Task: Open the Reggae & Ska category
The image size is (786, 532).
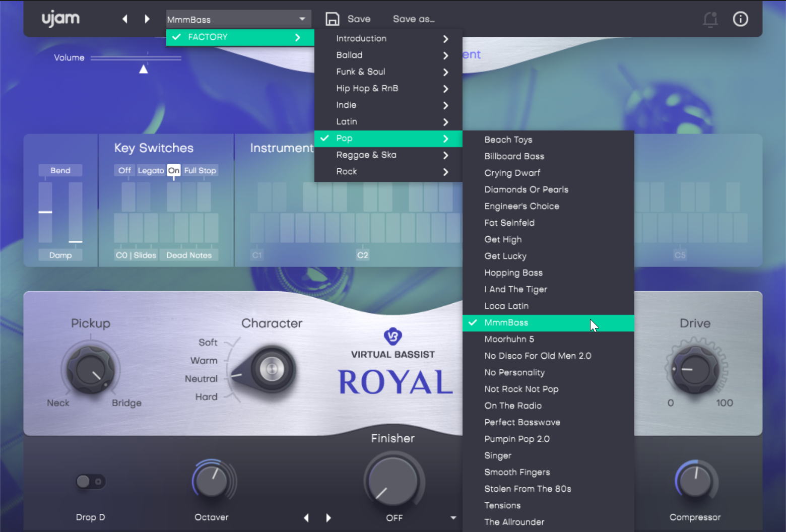Action: [x=388, y=155]
